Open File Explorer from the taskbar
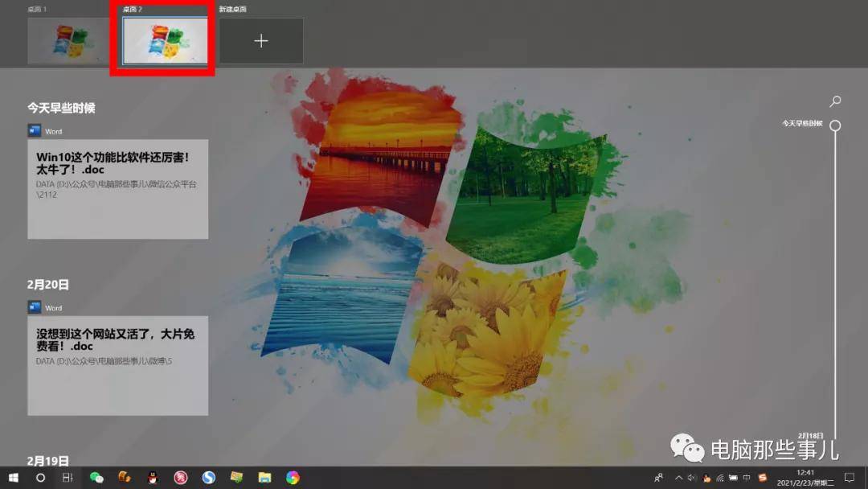The height and width of the screenshot is (489, 868). (x=264, y=478)
